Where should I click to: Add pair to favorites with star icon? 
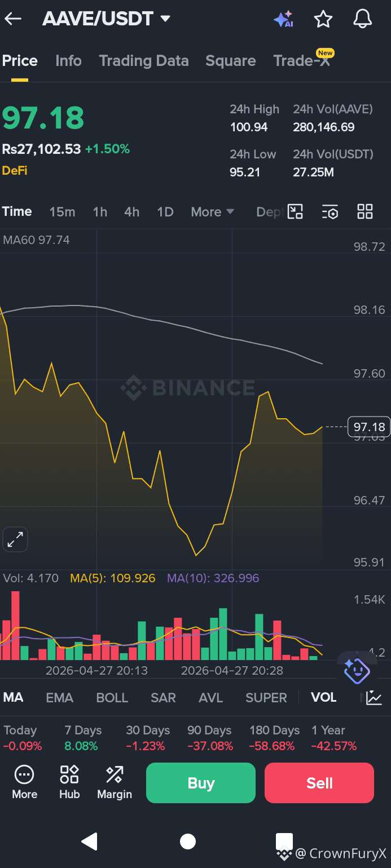click(323, 19)
